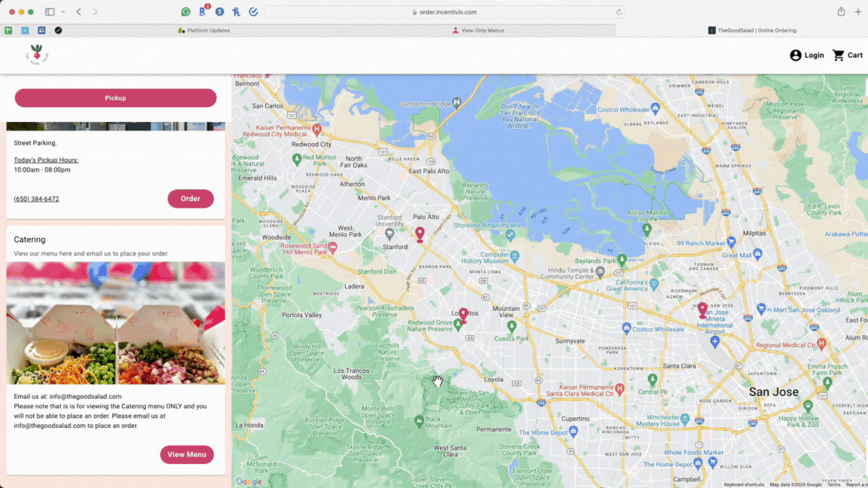The width and height of the screenshot is (868, 488).
Task: Click the Computer History Museum marker
Action: [x=515, y=256]
